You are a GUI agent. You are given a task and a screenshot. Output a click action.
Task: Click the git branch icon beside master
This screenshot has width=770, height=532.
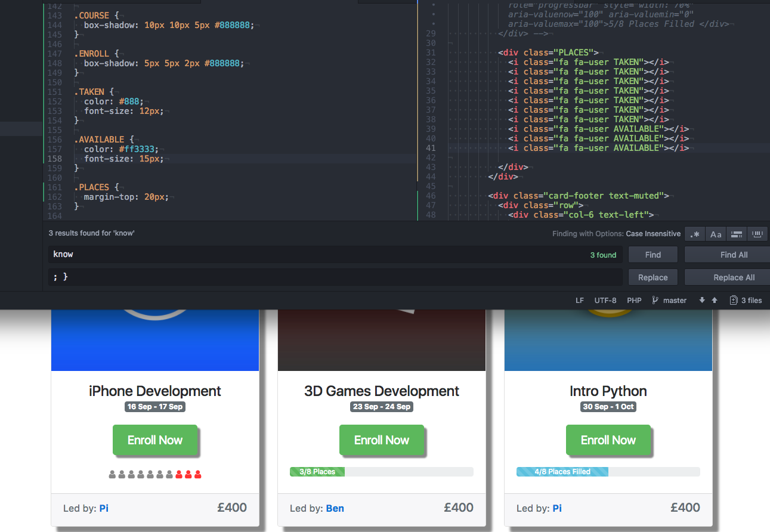[655, 301]
